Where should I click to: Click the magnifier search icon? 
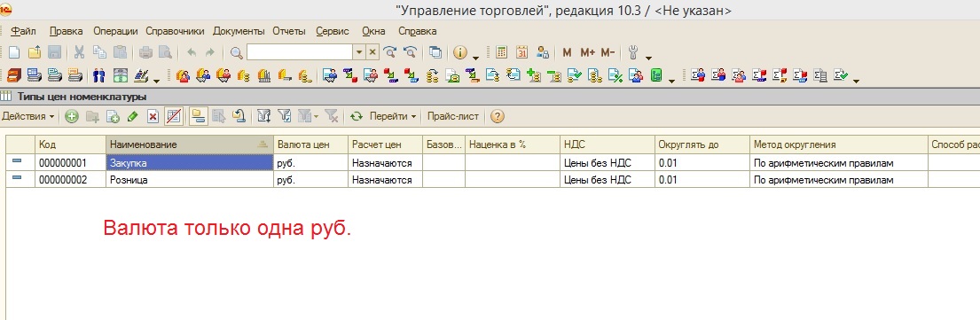tap(237, 52)
